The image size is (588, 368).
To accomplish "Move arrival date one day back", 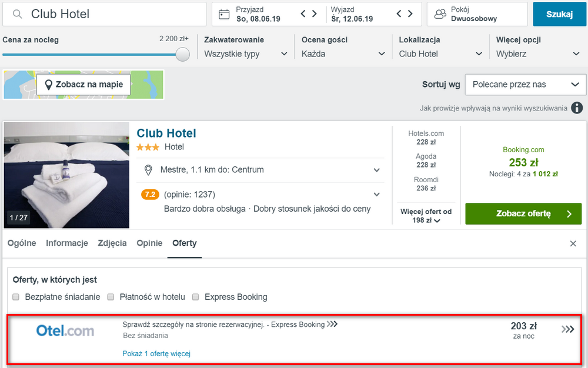I will coord(303,14).
